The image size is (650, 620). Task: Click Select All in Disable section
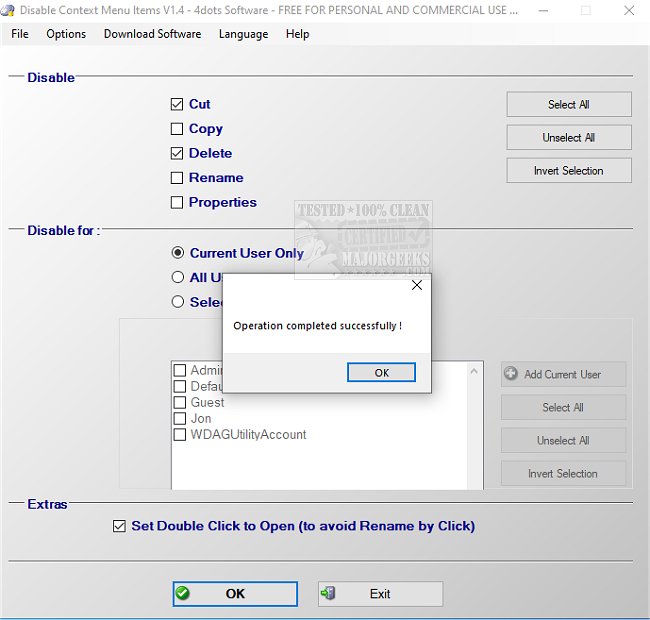569,104
